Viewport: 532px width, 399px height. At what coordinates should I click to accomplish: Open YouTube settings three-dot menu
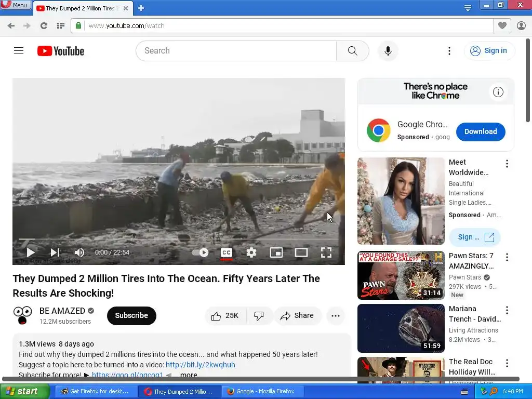pyautogui.click(x=449, y=51)
